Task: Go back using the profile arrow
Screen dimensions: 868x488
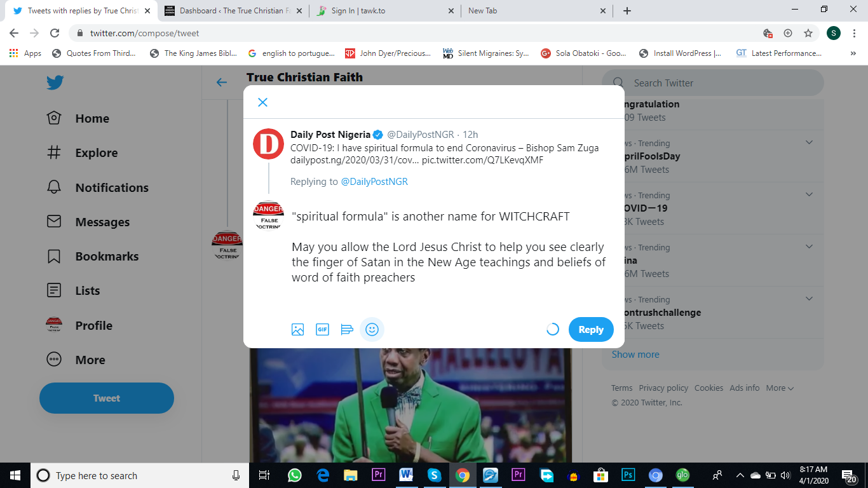Action: point(221,83)
